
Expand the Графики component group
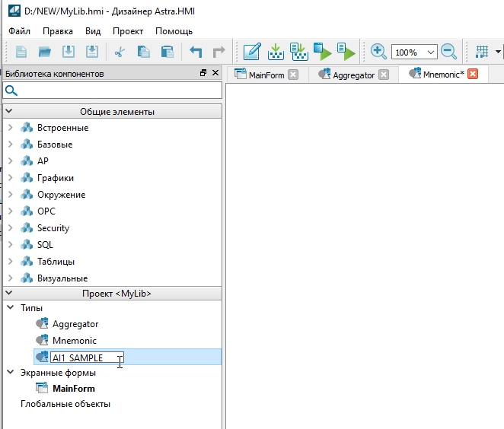pyautogui.click(x=10, y=178)
